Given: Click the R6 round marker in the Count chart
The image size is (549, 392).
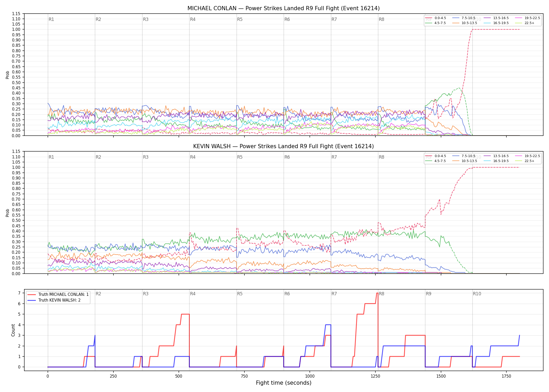Looking at the screenshot, I should pyautogui.click(x=287, y=294).
